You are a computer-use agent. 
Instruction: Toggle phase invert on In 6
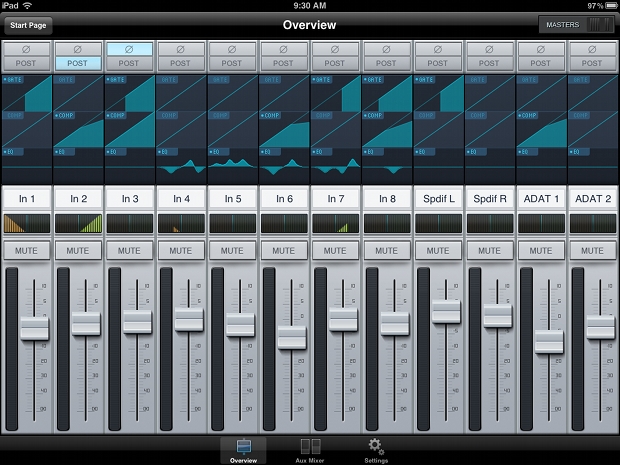pyautogui.click(x=284, y=49)
